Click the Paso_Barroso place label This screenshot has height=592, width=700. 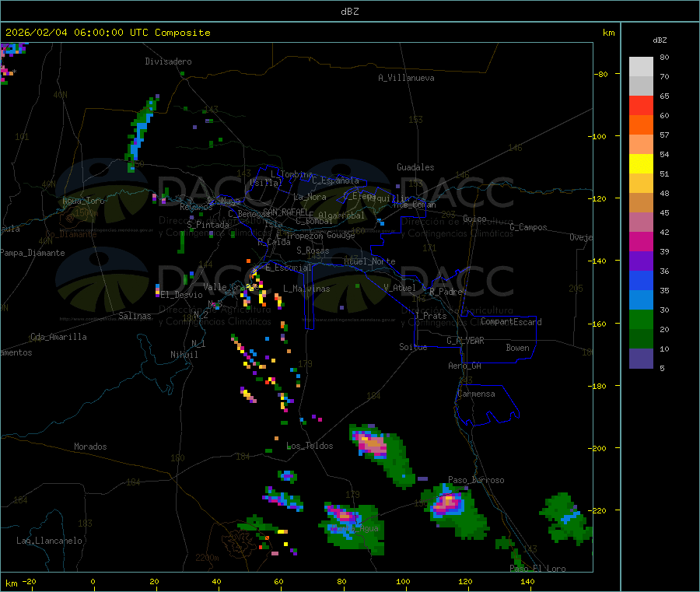[x=476, y=480]
